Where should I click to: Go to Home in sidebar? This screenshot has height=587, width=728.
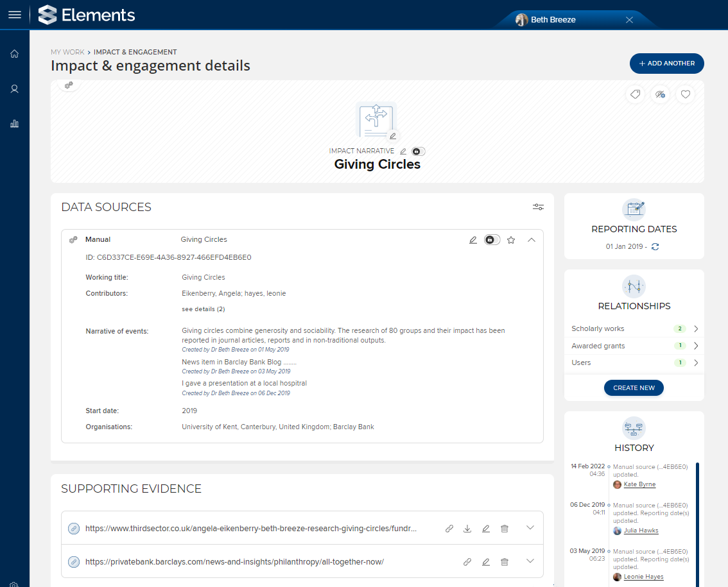14,54
